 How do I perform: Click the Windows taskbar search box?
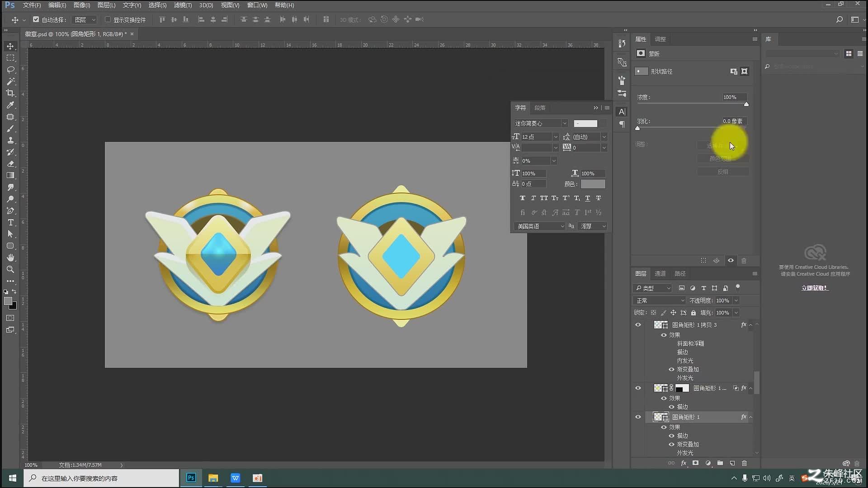point(102,478)
